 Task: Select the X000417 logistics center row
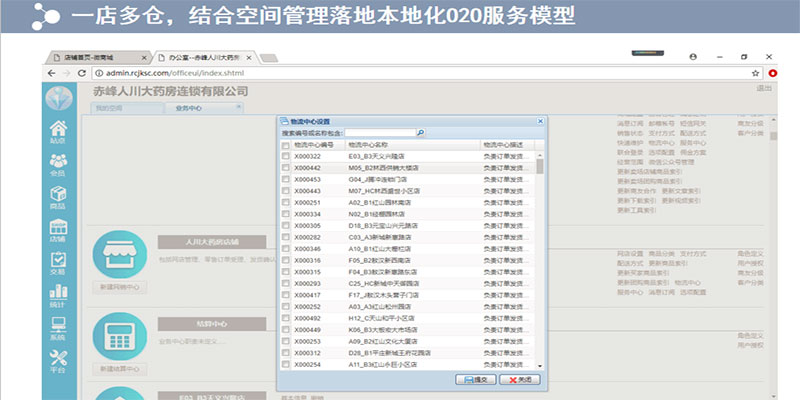[408, 295]
